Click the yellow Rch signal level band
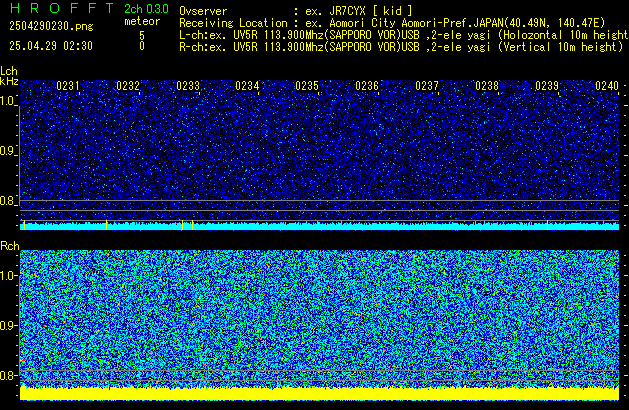 click(x=319, y=394)
